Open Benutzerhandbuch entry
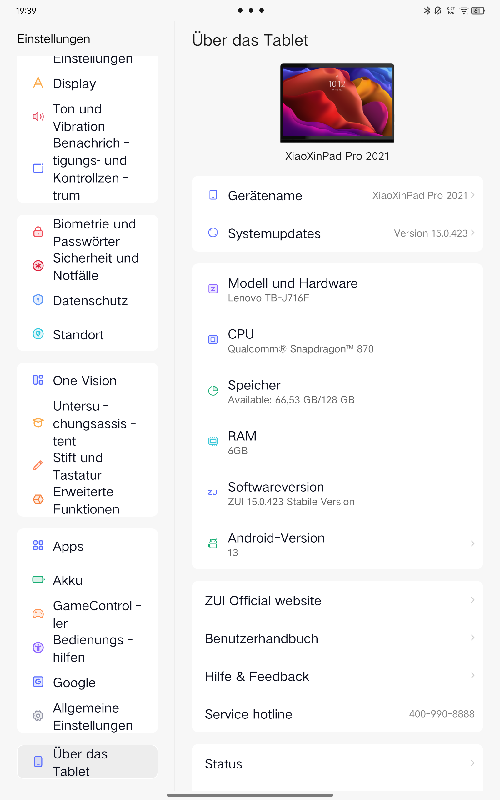The width and height of the screenshot is (500, 800). (x=337, y=638)
